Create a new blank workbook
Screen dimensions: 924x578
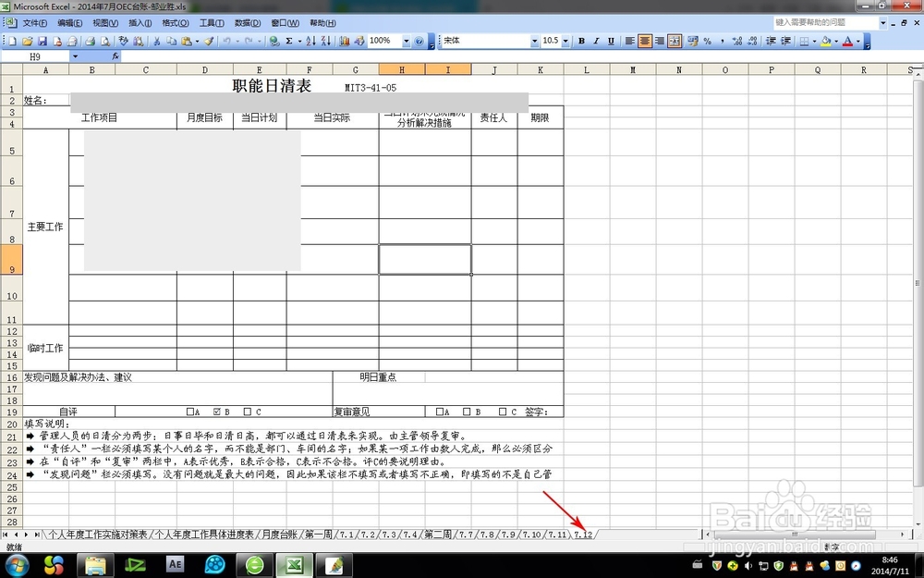click(x=12, y=41)
